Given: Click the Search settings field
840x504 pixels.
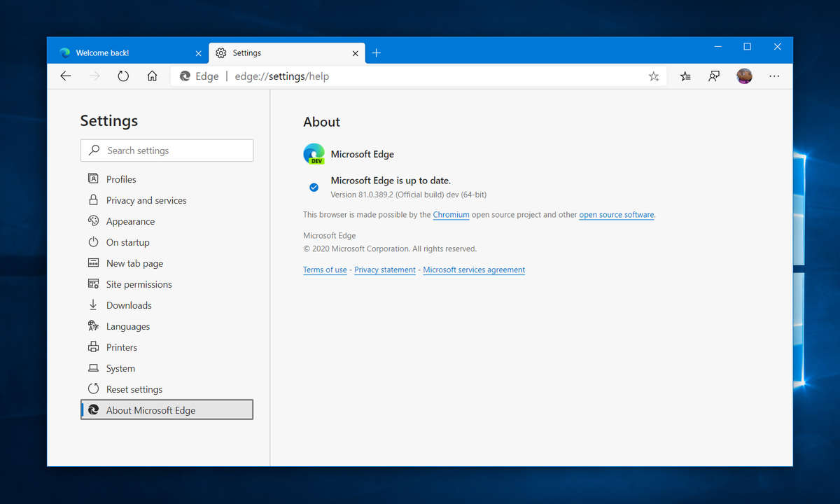Looking at the screenshot, I should 167,150.
